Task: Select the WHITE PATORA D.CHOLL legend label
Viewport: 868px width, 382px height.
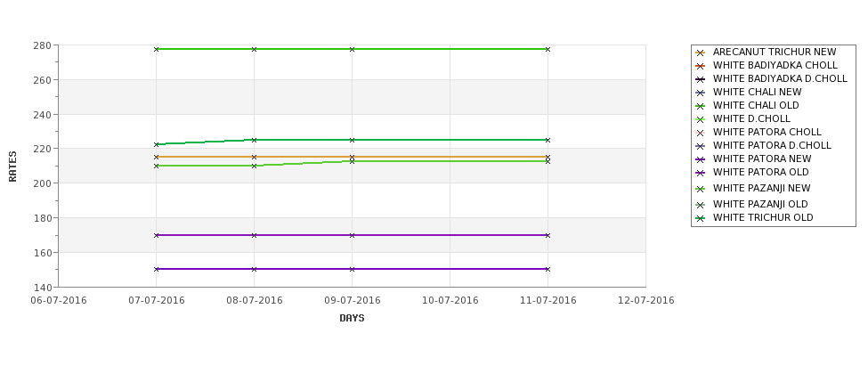Action: coord(772,146)
